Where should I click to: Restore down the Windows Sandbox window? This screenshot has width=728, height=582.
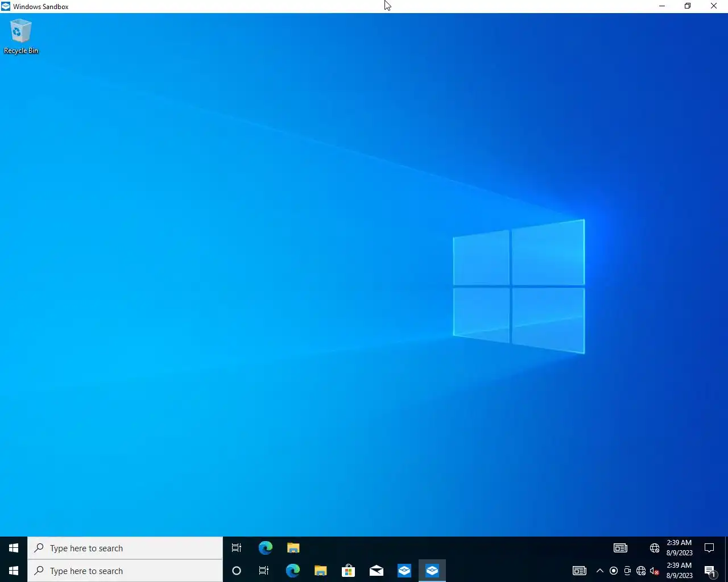click(x=688, y=6)
